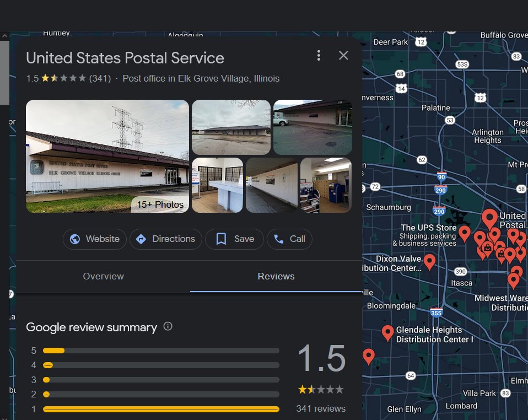Image resolution: width=528 pixels, height=420 pixels.
Task: Click the Palatine label on the map
Action: click(x=436, y=108)
